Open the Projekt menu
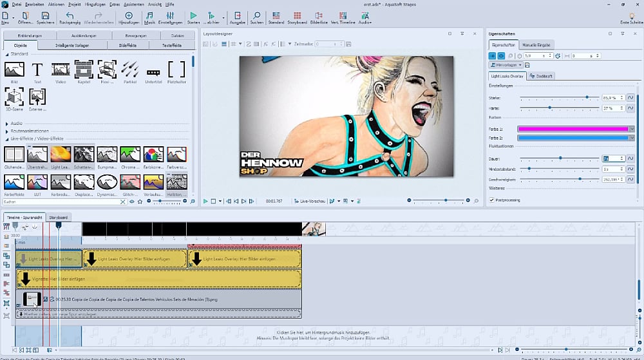The height and width of the screenshot is (360, 644). [76, 4]
